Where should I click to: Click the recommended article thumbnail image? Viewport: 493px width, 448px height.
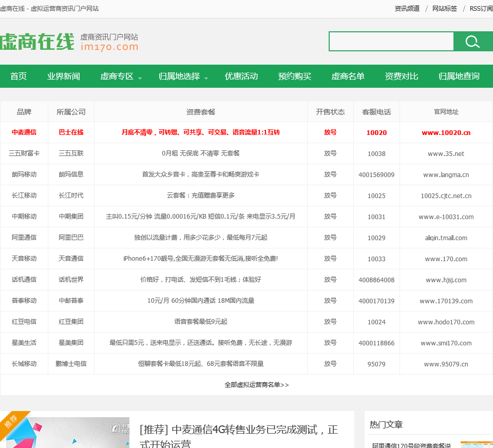pos(68,433)
